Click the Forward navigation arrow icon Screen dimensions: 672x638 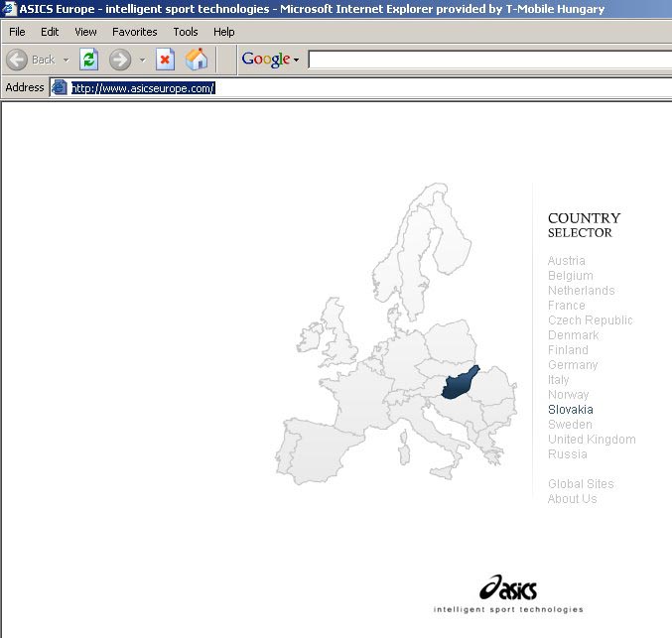120,60
